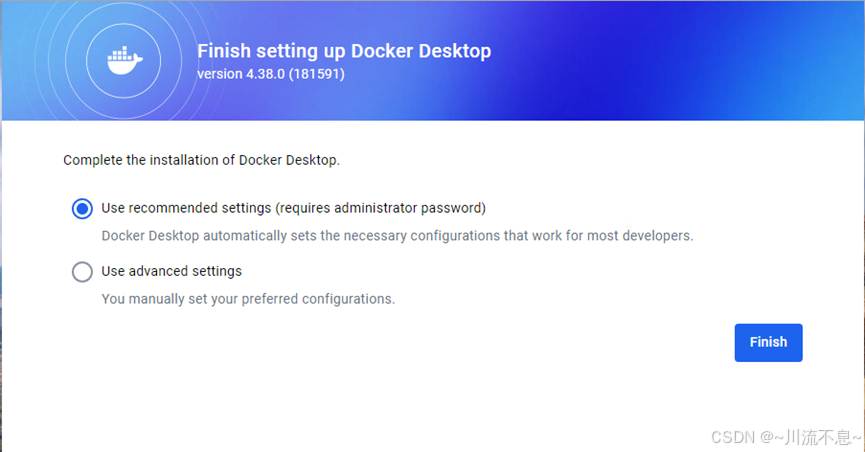
Task: Click the 'Finish setting up Docker Desktop' heading
Action: click(344, 51)
